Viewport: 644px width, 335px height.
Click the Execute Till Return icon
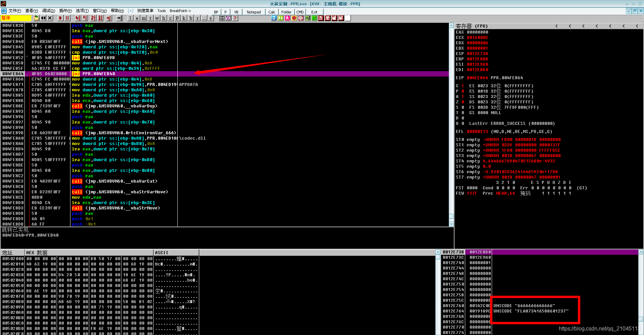(x=109, y=18)
